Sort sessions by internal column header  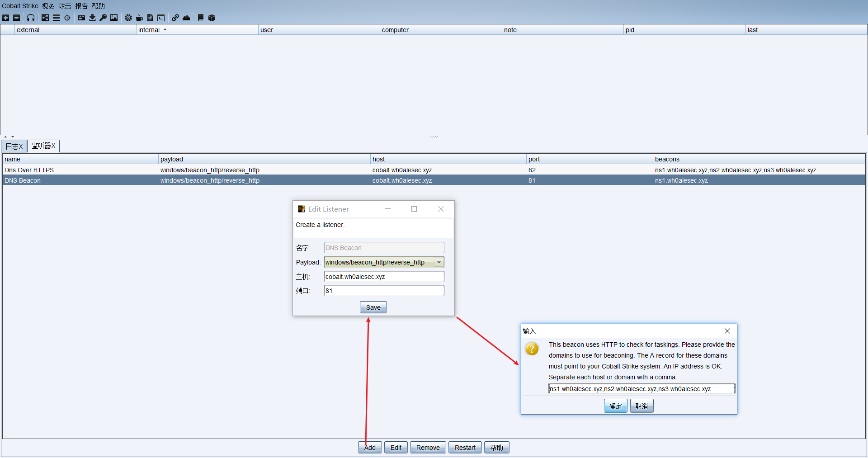point(197,30)
